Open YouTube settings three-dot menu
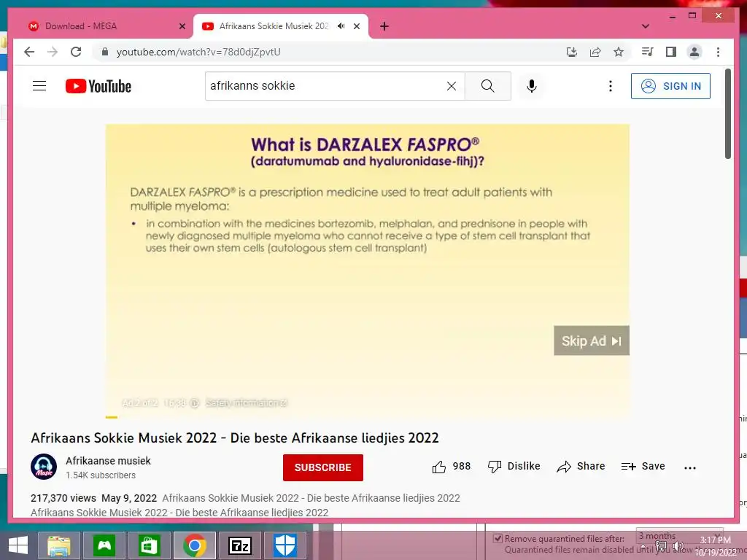747x560 pixels. (x=611, y=86)
